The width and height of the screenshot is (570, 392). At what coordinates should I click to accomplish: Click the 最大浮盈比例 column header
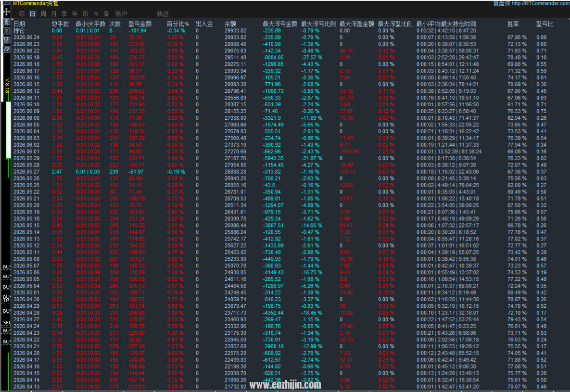point(395,24)
